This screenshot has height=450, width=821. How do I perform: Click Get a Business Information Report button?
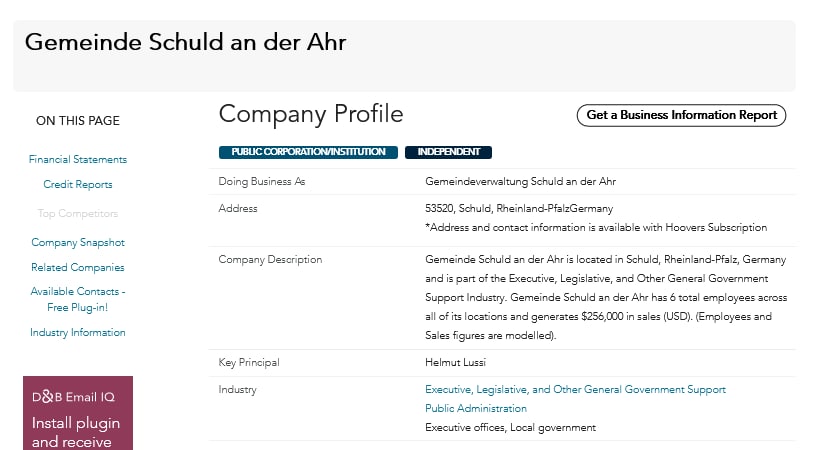pyautogui.click(x=681, y=115)
